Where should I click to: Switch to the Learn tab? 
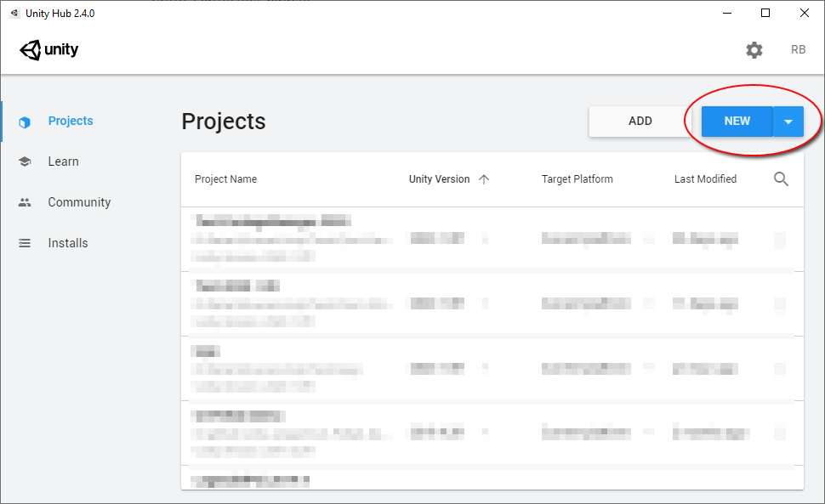point(63,161)
